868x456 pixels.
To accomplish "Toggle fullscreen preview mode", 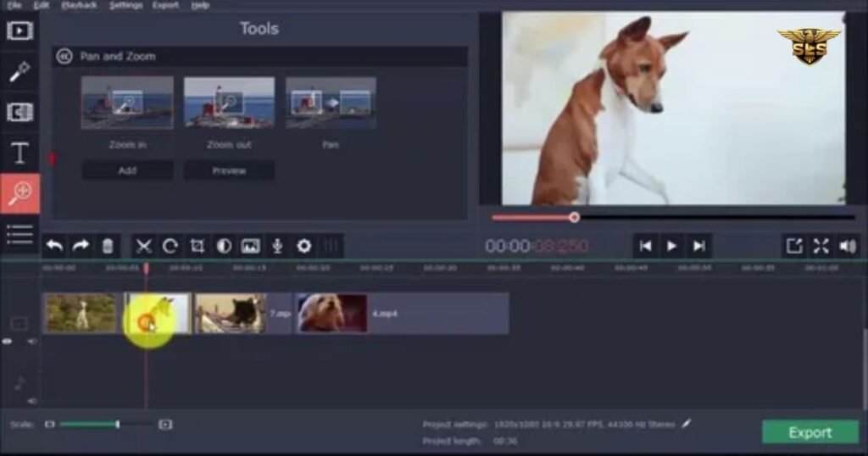I will pyautogui.click(x=821, y=246).
